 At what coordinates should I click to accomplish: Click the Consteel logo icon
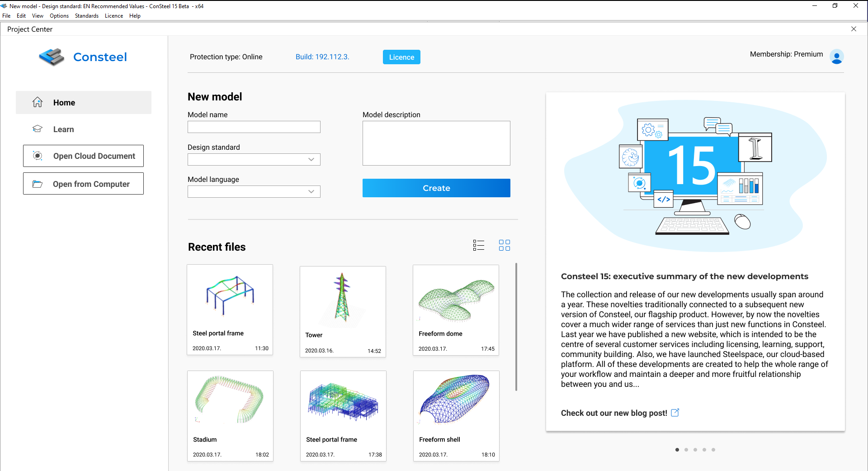pos(52,57)
